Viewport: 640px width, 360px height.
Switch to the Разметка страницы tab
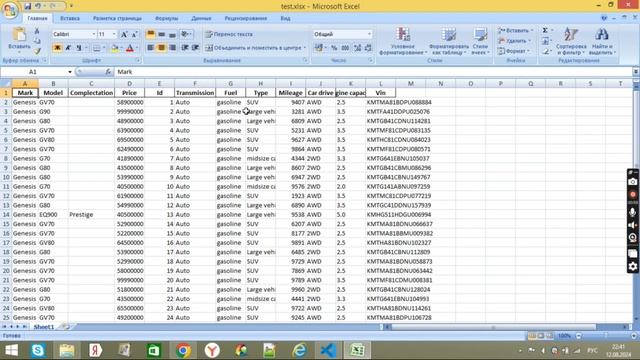(117, 18)
